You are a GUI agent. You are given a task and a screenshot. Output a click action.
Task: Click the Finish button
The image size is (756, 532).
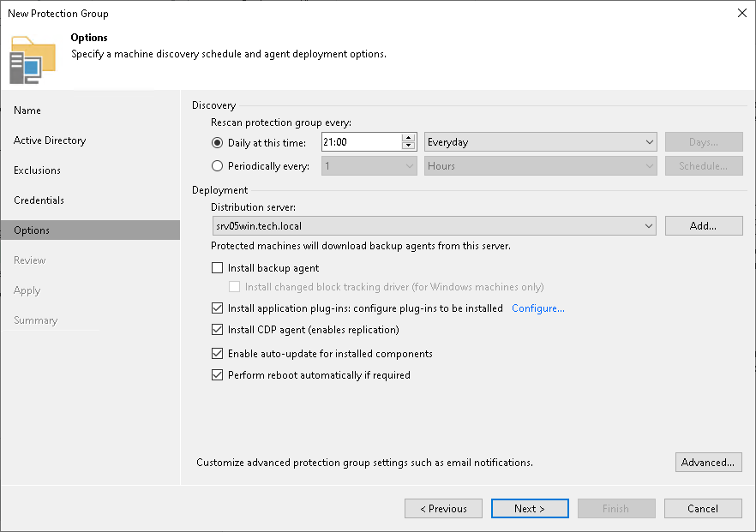click(x=616, y=508)
